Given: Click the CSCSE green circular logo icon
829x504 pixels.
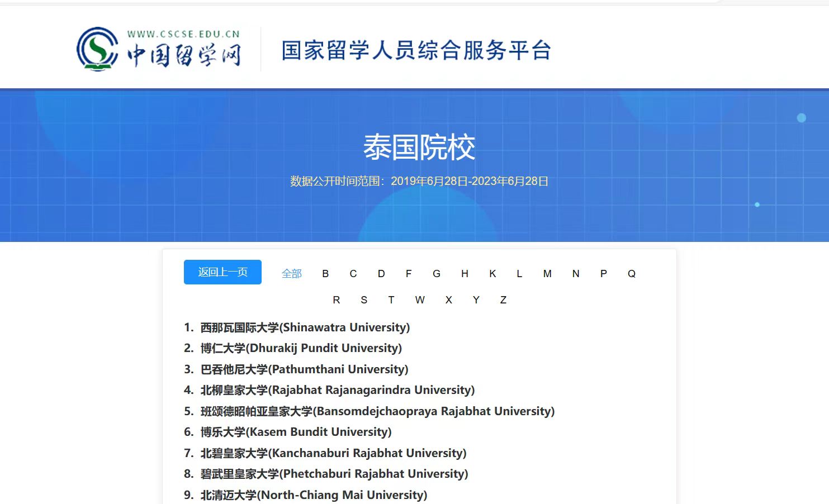Looking at the screenshot, I should point(98,49).
